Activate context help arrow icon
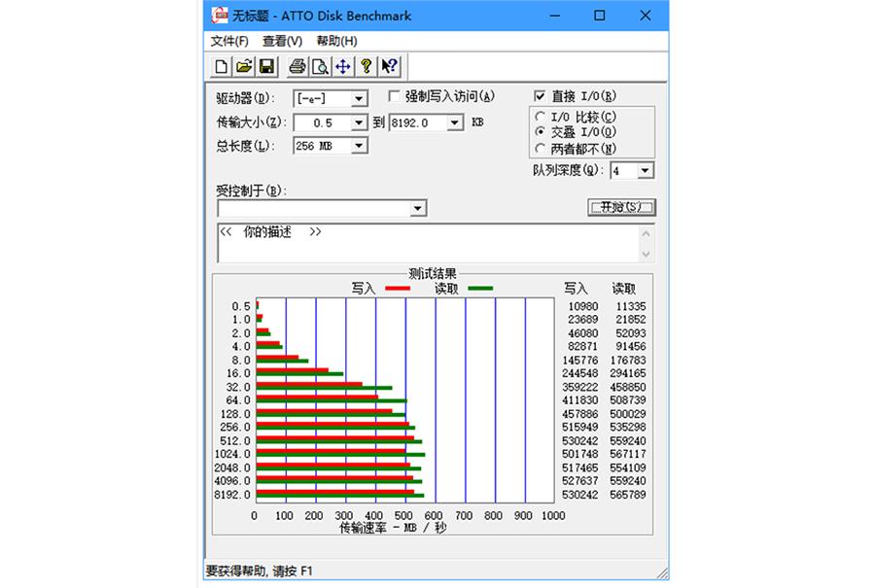The width and height of the screenshot is (875, 588). 391,66
